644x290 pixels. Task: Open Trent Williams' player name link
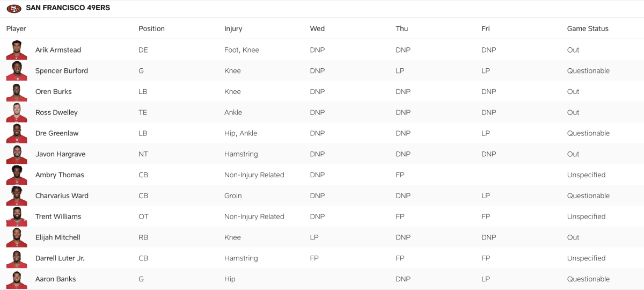click(58, 216)
